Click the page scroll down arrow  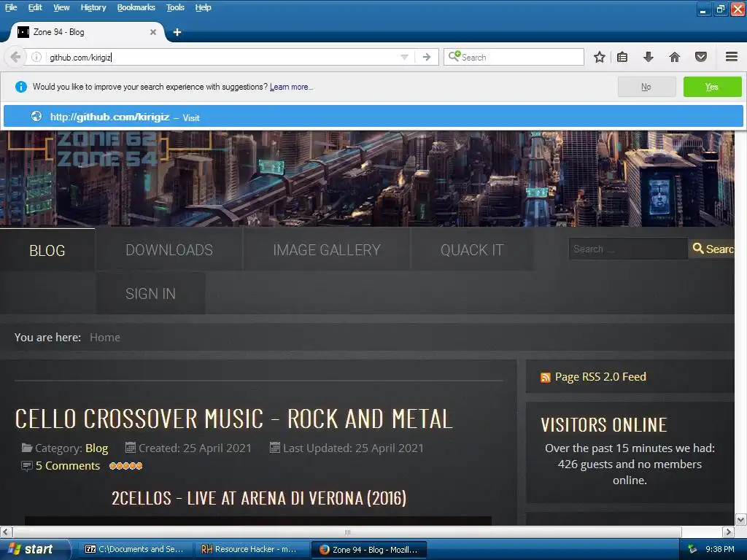[740, 519]
